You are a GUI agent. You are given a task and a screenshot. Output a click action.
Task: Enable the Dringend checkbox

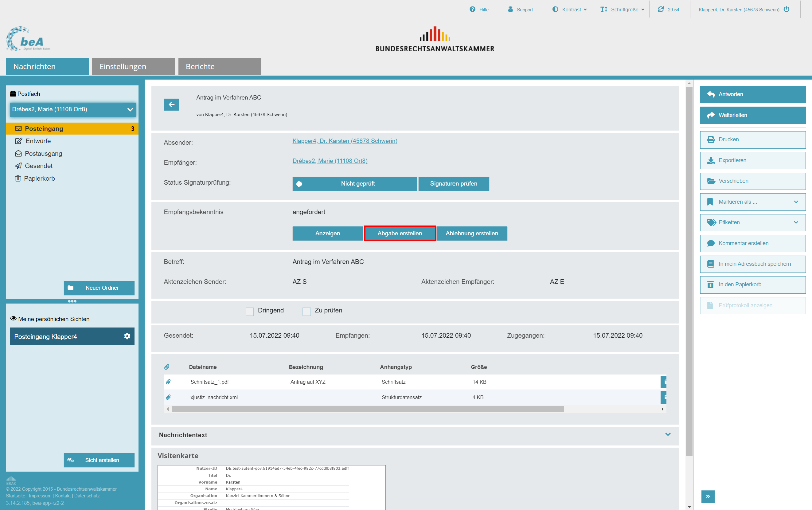click(249, 311)
